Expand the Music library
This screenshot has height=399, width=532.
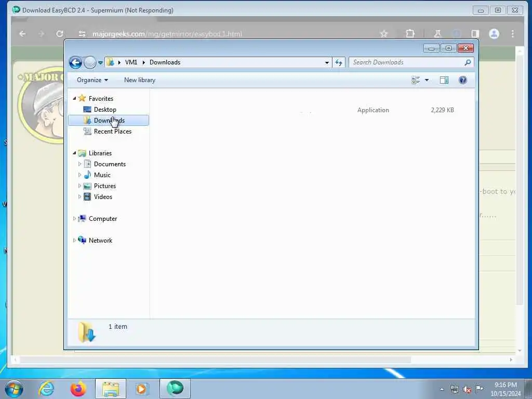click(79, 175)
